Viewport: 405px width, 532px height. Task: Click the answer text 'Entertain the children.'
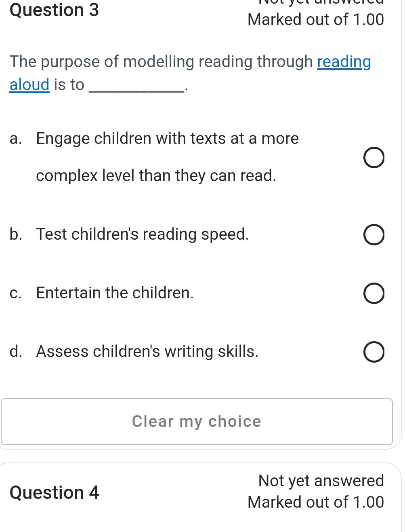click(x=115, y=293)
